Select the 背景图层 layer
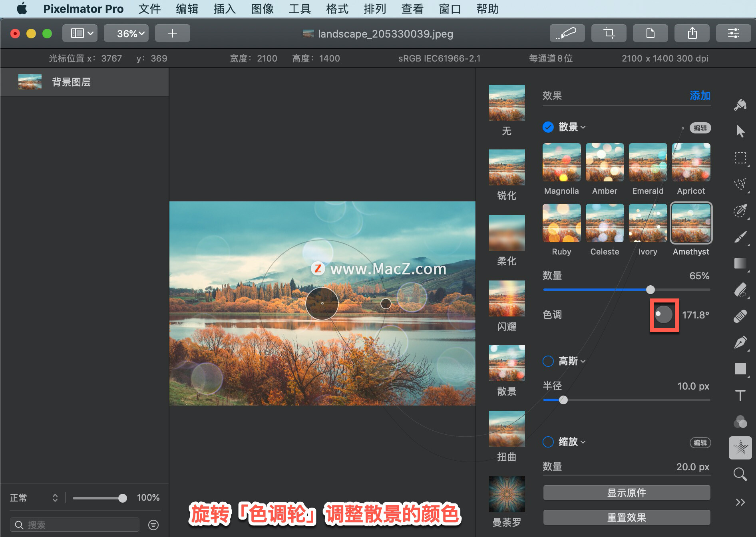 84,82
